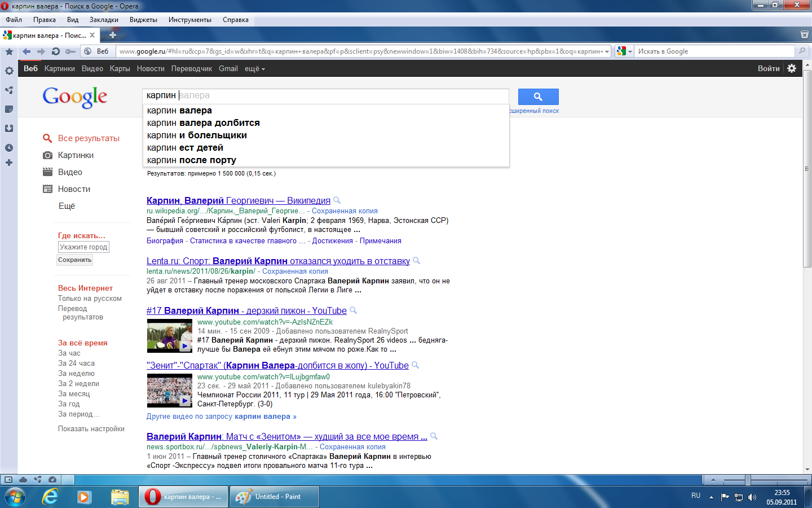The height and width of the screenshot is (508, 812).
Task: Select suggestion карпин ест детей
Action: click(x=326, y=148)
